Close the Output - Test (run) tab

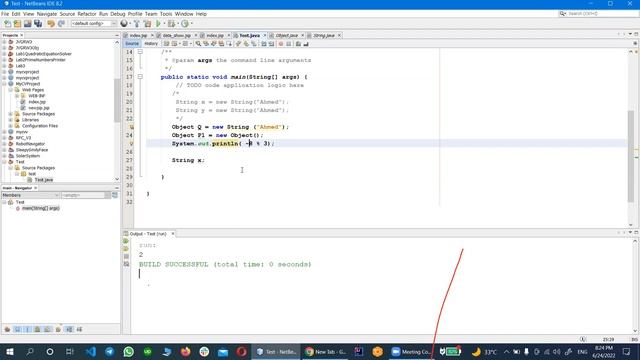[x=173, y=234]
